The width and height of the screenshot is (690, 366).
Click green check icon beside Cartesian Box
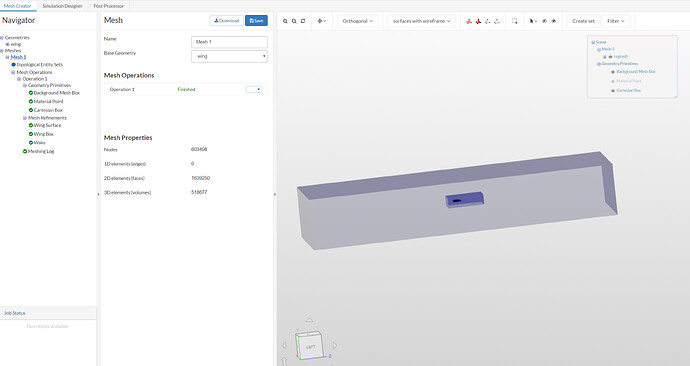(x=31, y=110)
